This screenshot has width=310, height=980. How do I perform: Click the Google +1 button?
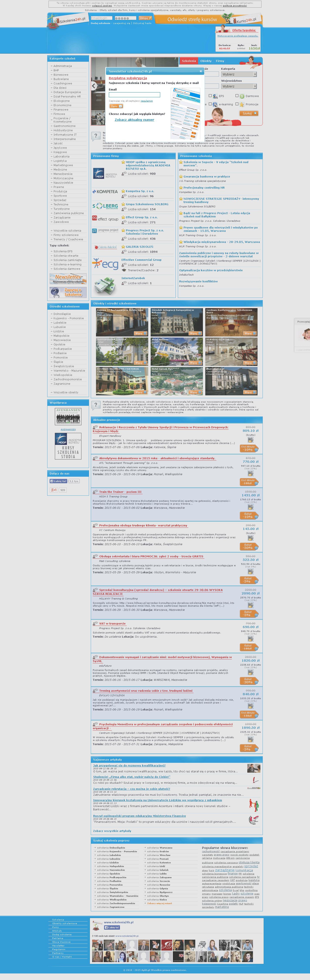point(54,490)
